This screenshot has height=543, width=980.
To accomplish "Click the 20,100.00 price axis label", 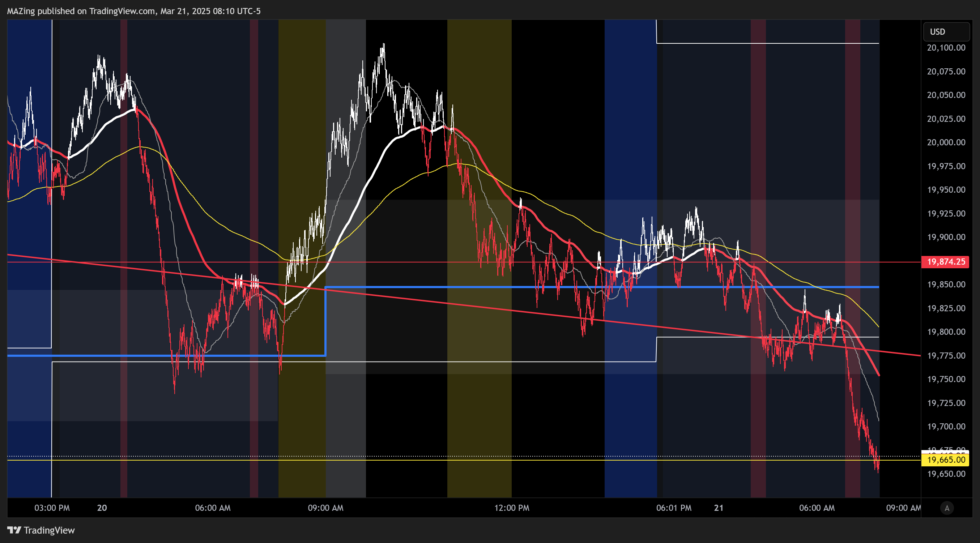I will click(x=946, y=48).
